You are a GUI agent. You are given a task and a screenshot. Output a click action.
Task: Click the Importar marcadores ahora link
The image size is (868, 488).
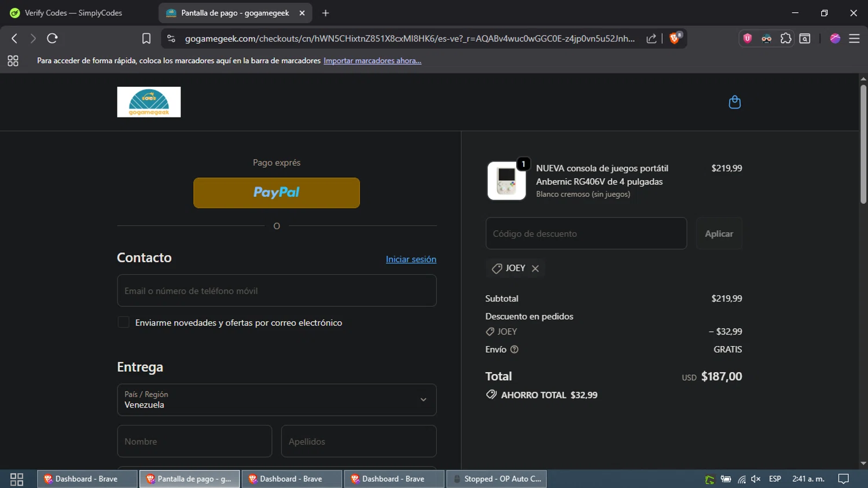click(x=372, y=61)
